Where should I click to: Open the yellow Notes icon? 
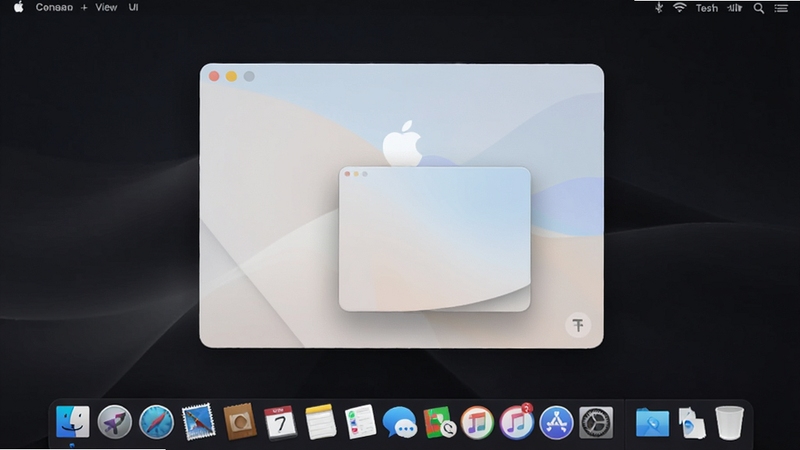tap(320, 422)
